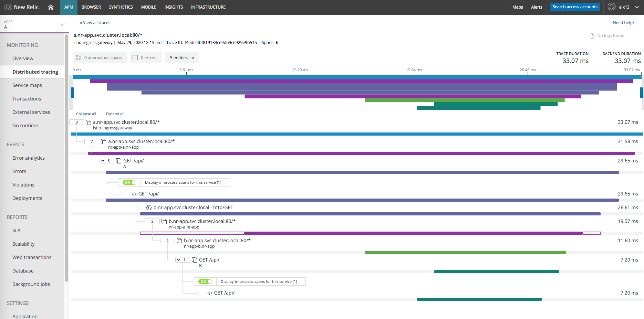Screen dimensions: 644x319
Task: Open External services in sidebar
Action: pos(31,112)
